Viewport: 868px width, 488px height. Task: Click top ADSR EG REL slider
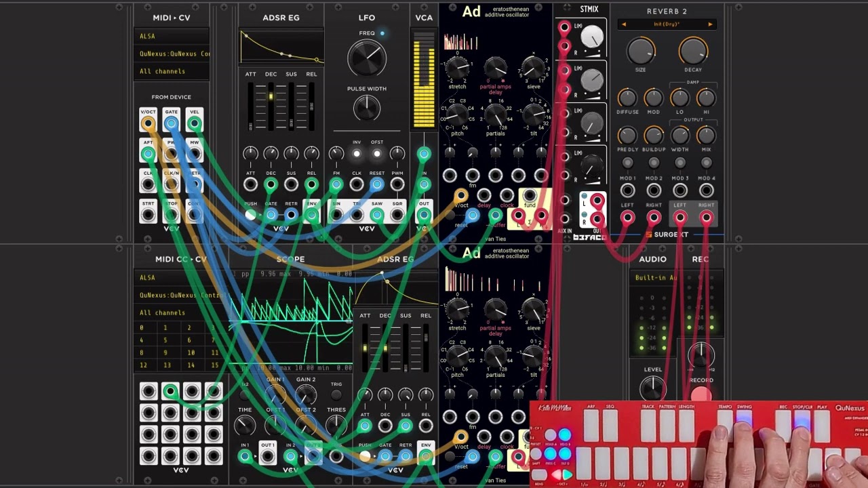[x=311, y=107]
